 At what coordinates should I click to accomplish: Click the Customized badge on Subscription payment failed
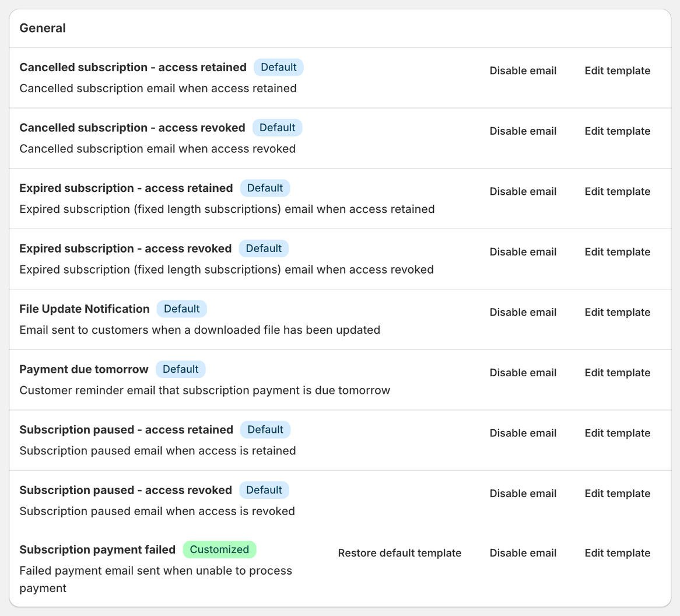point(219,549)
